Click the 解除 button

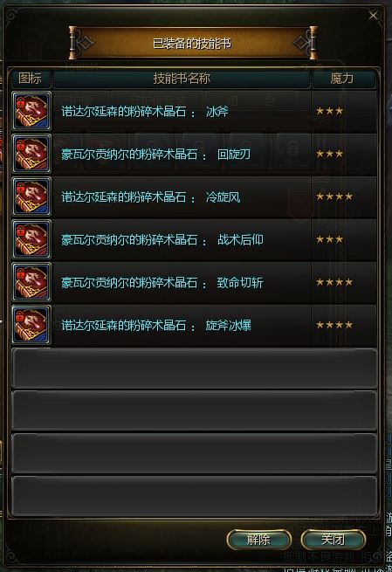[x=259, y=540]
